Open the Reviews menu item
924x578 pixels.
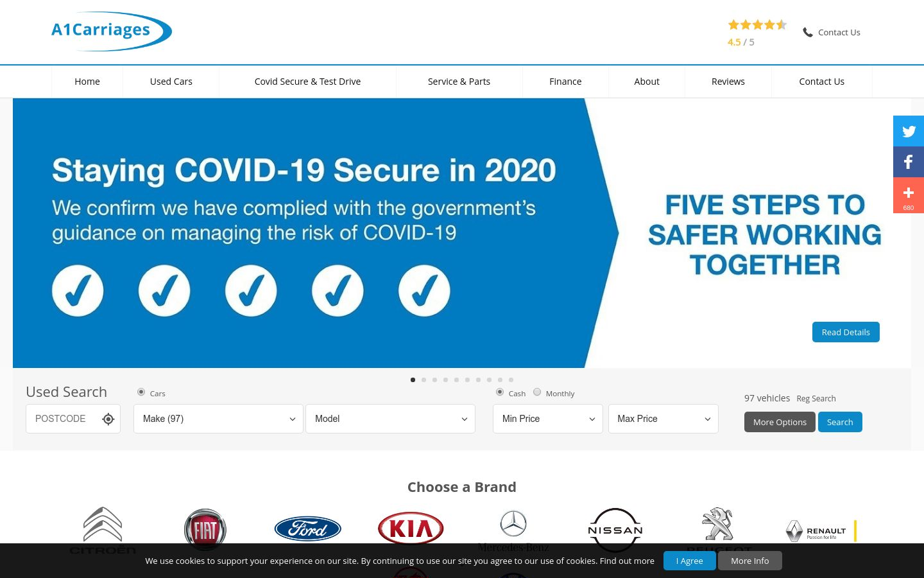(x=728, y=82)
